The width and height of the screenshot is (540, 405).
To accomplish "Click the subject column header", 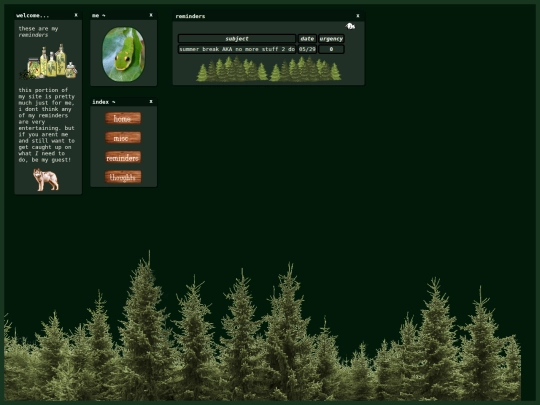I will tap(237, 39).
